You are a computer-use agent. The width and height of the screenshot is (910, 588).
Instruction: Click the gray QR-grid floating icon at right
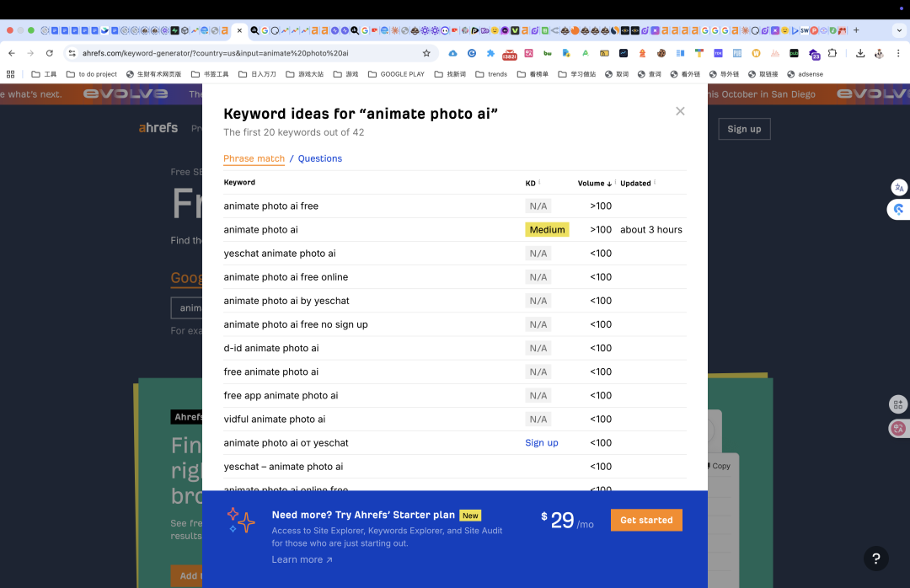(x=898, y=404)
